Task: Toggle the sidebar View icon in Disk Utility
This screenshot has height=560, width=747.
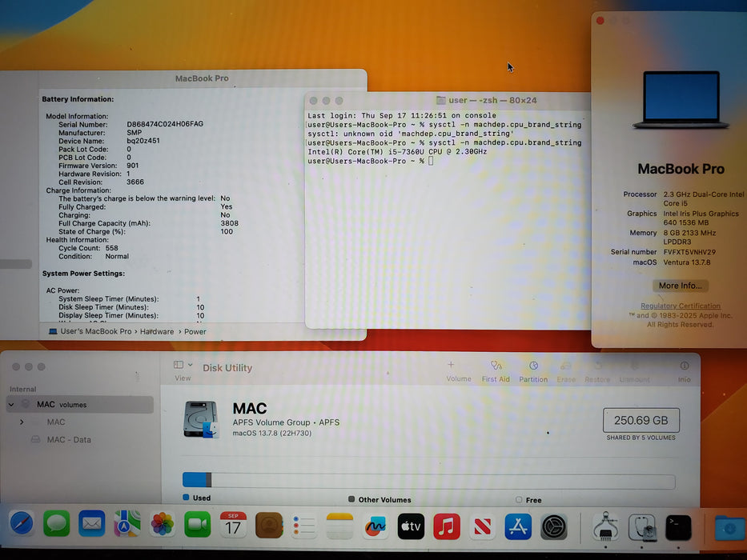Action: 179,365
